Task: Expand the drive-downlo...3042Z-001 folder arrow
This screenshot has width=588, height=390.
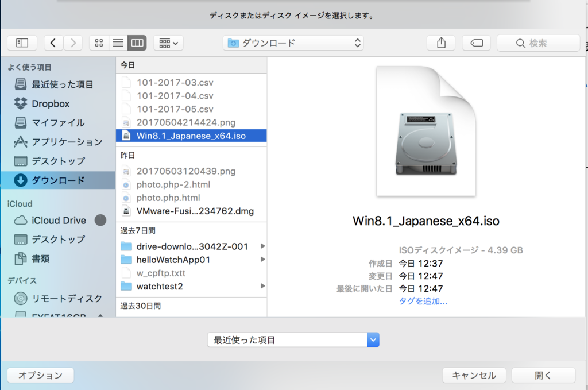Action: point(263,246)
